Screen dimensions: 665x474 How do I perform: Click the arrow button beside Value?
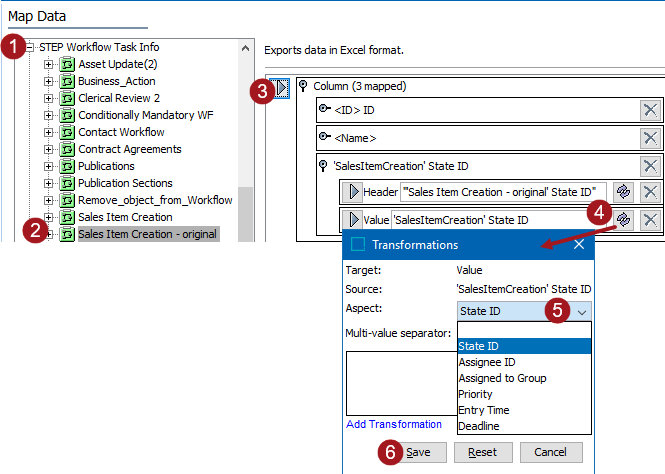(352, 220)
